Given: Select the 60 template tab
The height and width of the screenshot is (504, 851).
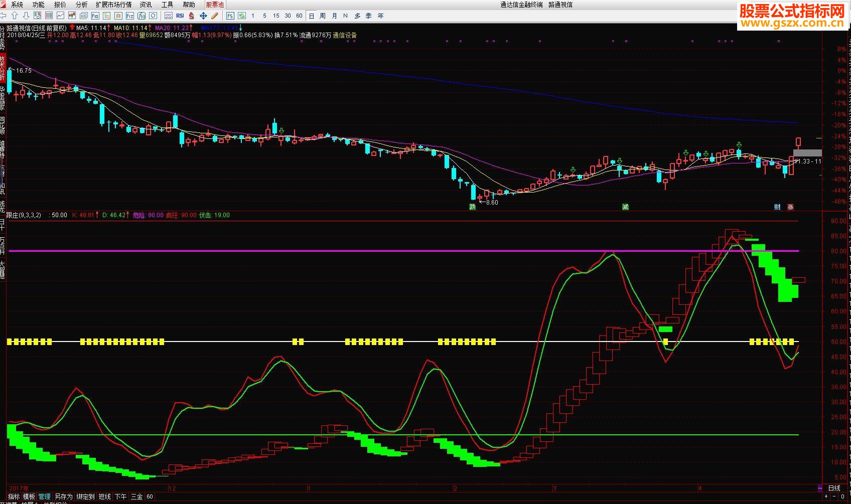Looking at the screenshot, I should point(150,496).
